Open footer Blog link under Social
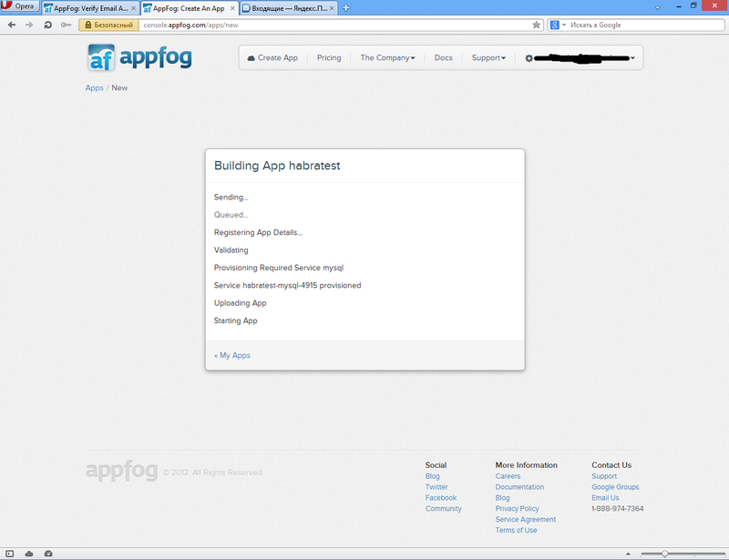This screenshot has height=560, width=729. 432,476
